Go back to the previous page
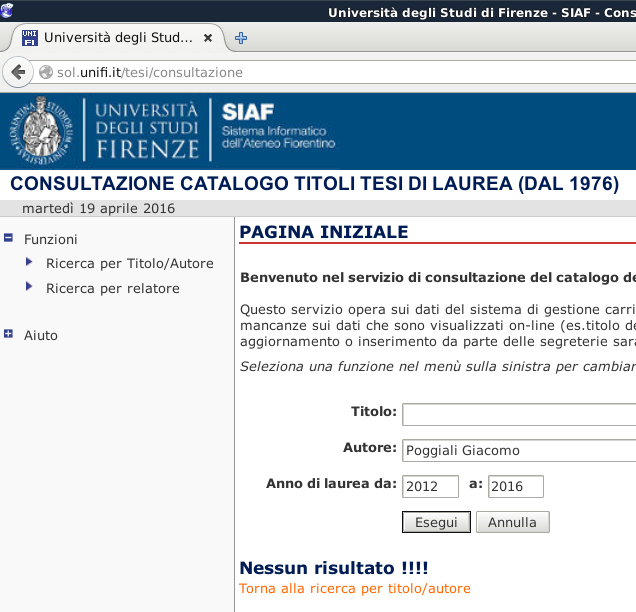636x612 pixels. [x=17, y=72]
